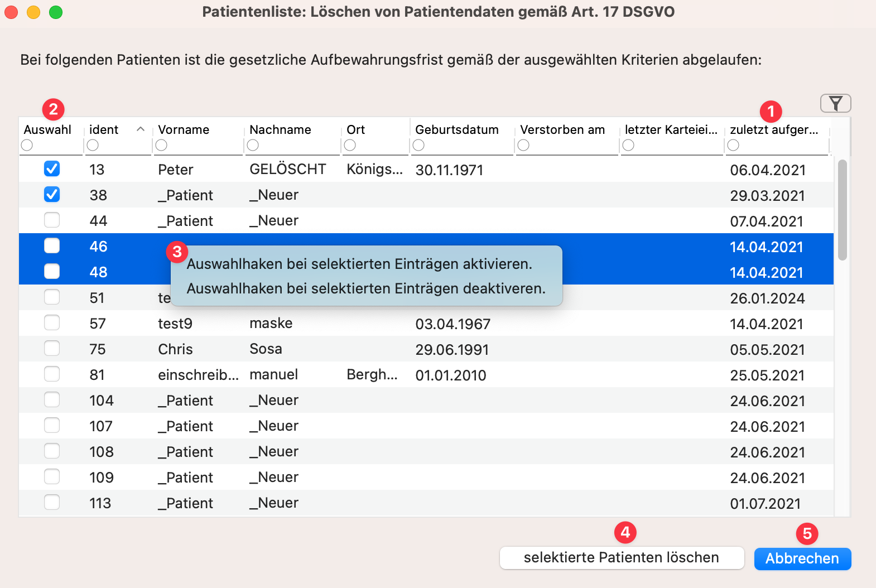Select the 'manuel' last name cell
Image resolution: width=876 pixels, height=588 pixels.
(273, 374)
